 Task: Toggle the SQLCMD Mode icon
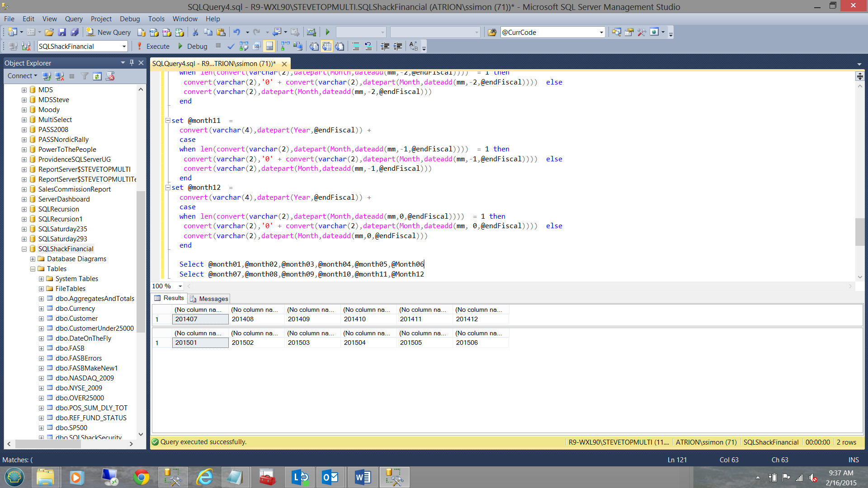269,46
